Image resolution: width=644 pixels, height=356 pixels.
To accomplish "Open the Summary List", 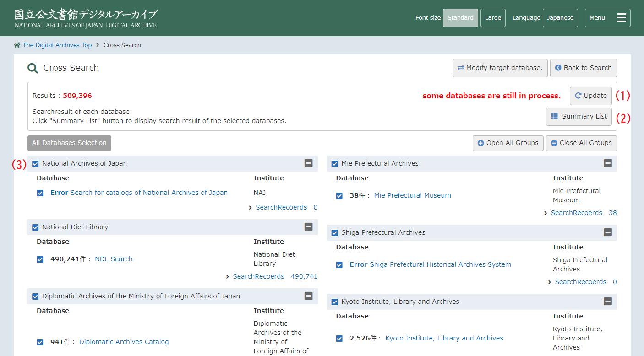I will (579, 116).
